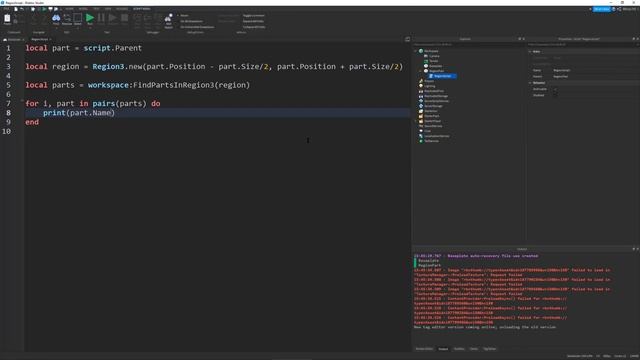Select Players service in Explorer
Image resolution: width=640 pixels, height=360 pixels.
pyautogui.click(x=429, y=81)
